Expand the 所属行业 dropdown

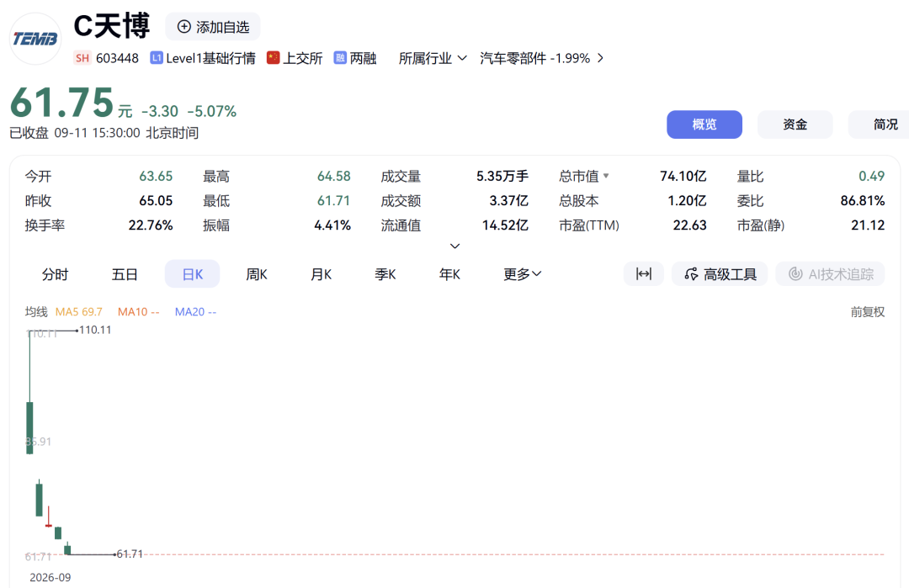coord(433,58)
